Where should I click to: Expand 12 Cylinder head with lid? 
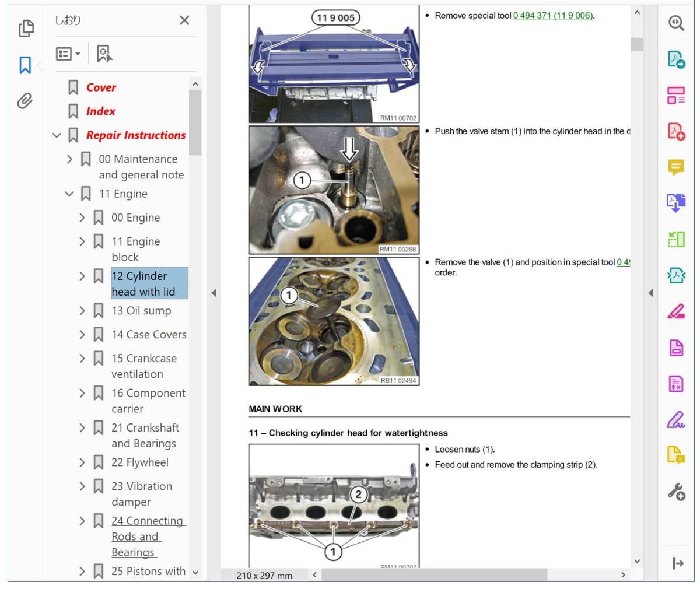point(82,276)
